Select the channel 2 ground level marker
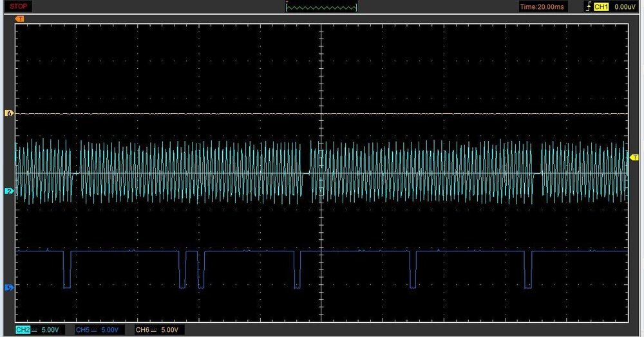Viewport: 644px width, 337px height. tap(9, 192)
